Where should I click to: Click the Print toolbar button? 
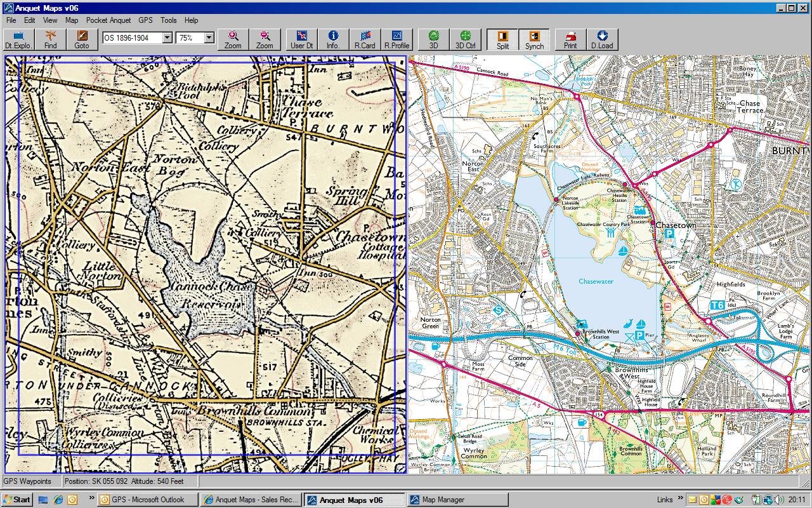click(570, 39)
